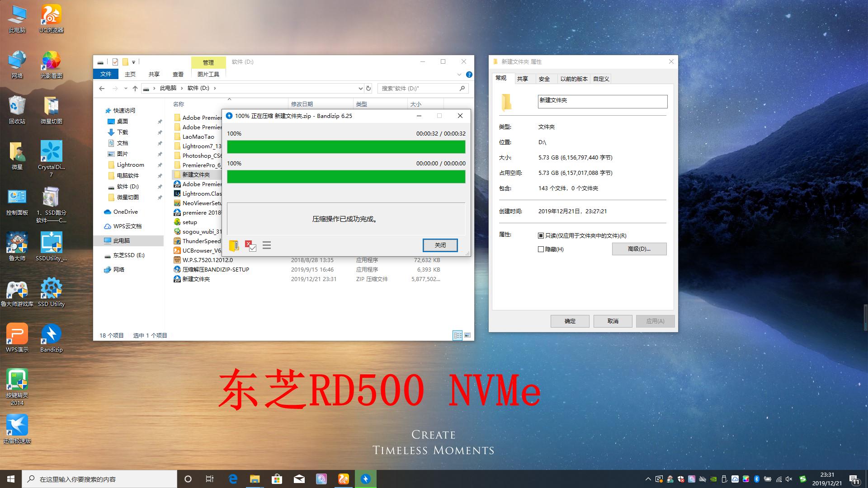This screenshot has width=868, height=488.
Task: Expand 此电脑 in the navigation pane
Action: point(103,240)
